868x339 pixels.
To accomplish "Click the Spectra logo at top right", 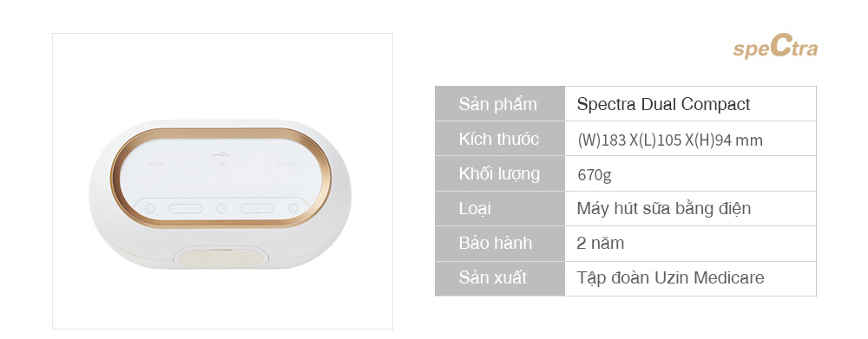I will 775,48.
